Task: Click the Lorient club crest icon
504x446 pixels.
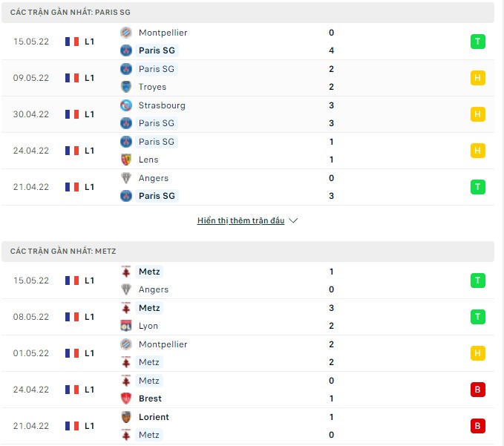Action: [x=125, y=417]
